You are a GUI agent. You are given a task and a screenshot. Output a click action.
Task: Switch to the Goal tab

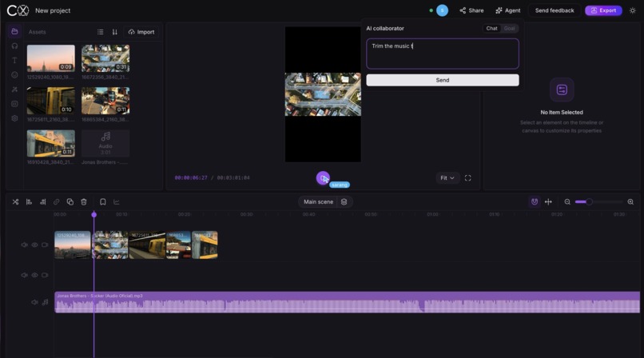point(509,28)
